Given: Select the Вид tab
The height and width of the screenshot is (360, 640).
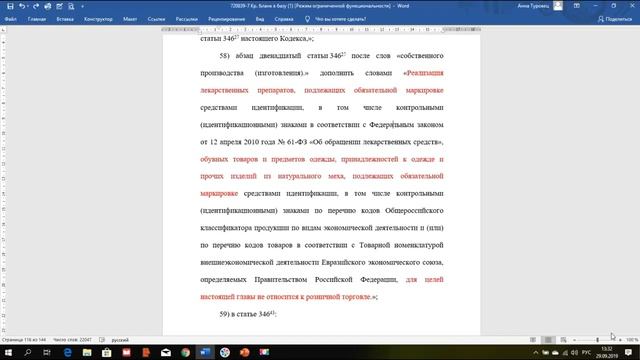Looking at the screenshot, I should point(260,19).
